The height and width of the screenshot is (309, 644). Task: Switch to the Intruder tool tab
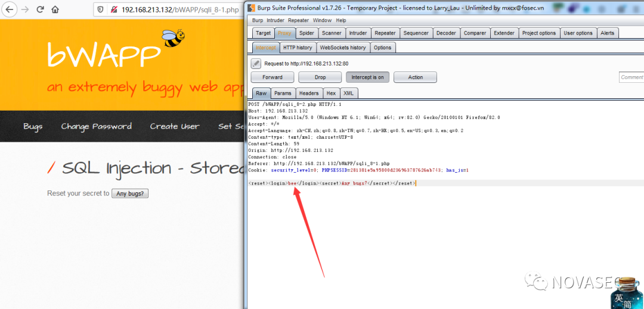(x=358, y=33)
